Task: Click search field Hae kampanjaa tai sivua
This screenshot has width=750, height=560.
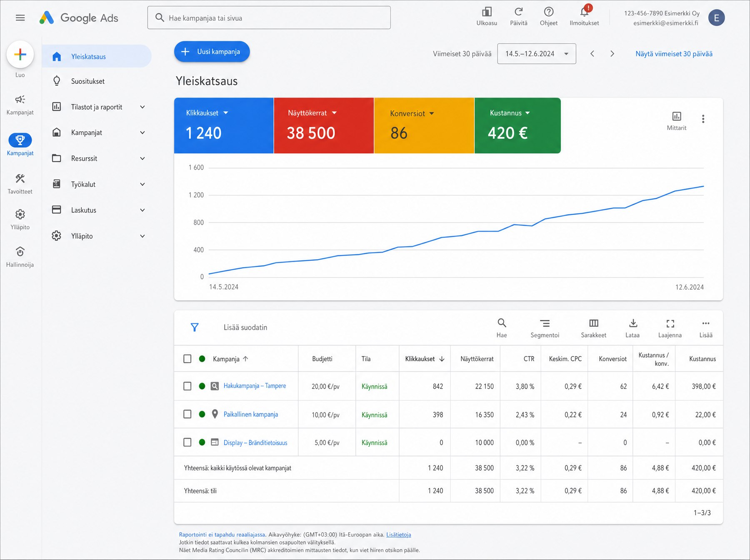Action: coord(269,17)
